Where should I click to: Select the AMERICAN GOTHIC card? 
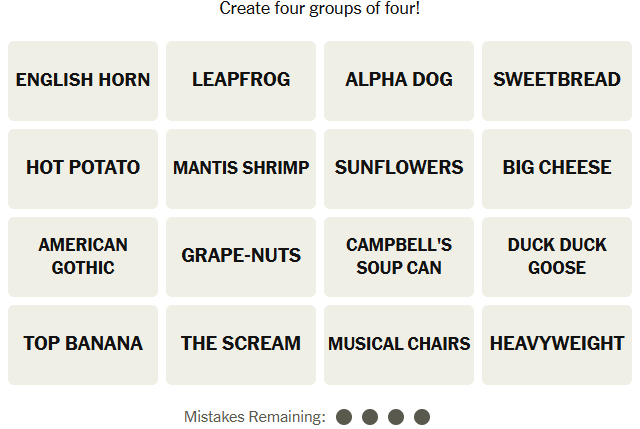[x=83, y=257]
